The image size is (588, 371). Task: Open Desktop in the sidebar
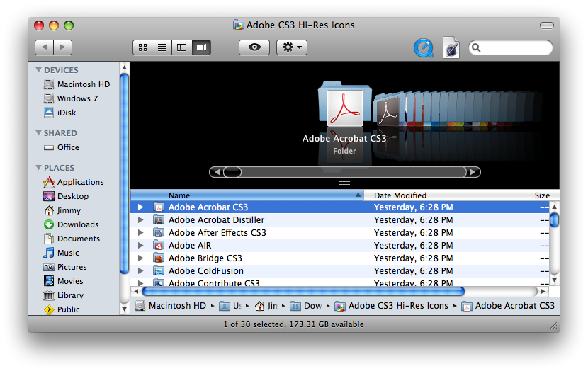tap(66, 196)
